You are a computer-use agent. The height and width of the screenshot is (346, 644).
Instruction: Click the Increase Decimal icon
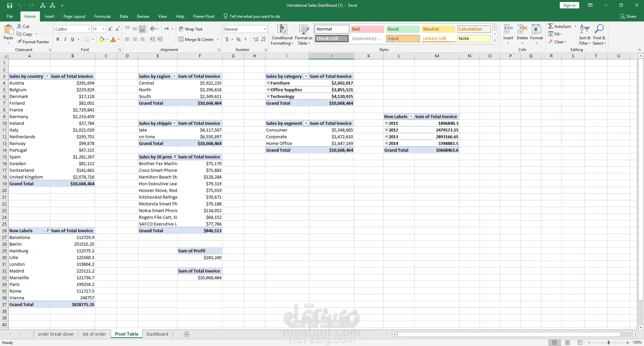(x=256, y=39)
